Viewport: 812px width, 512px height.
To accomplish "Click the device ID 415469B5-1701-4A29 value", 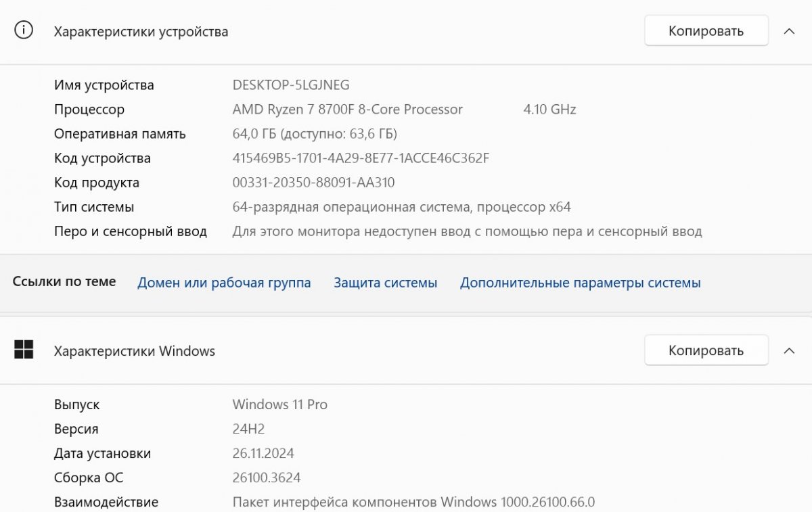I will click(361, 158).
